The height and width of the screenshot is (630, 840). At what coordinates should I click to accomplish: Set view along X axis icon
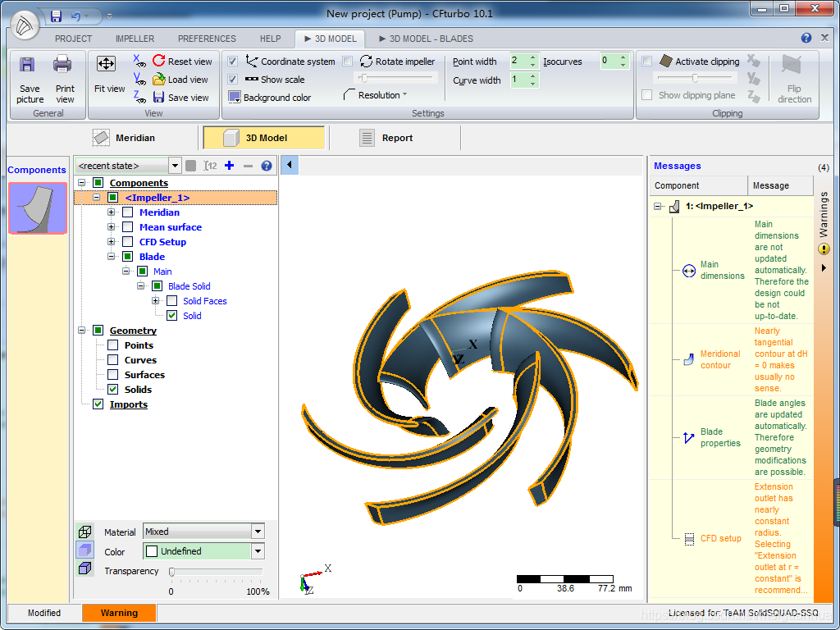[139, 61]
